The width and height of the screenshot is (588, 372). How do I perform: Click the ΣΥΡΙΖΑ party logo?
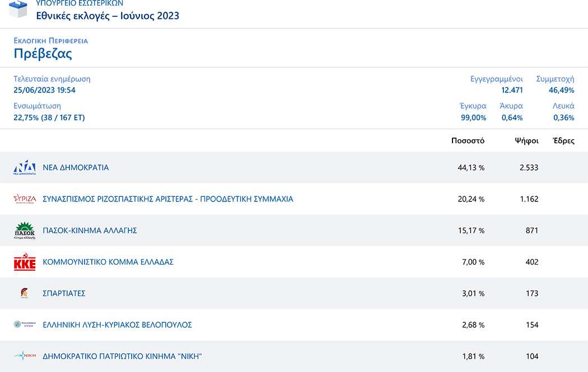pyautogui.click(x=25, y=199)
